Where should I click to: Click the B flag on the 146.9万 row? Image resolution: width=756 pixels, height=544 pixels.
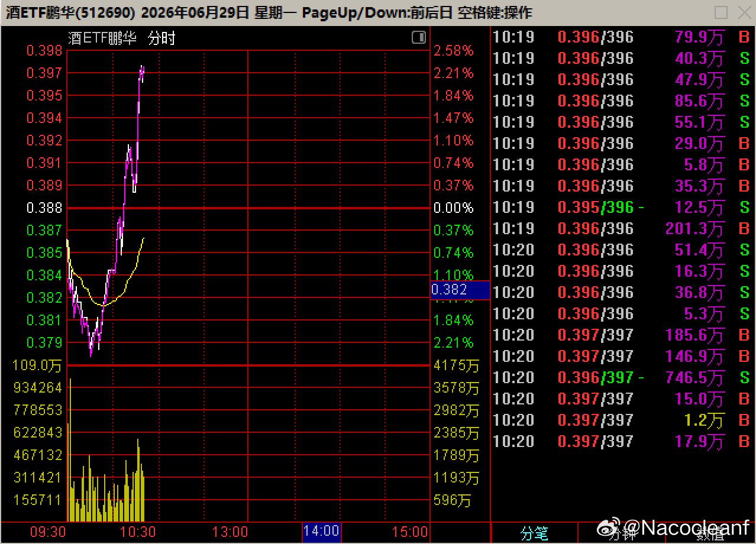pyautogui.click(x=744, y=357)
